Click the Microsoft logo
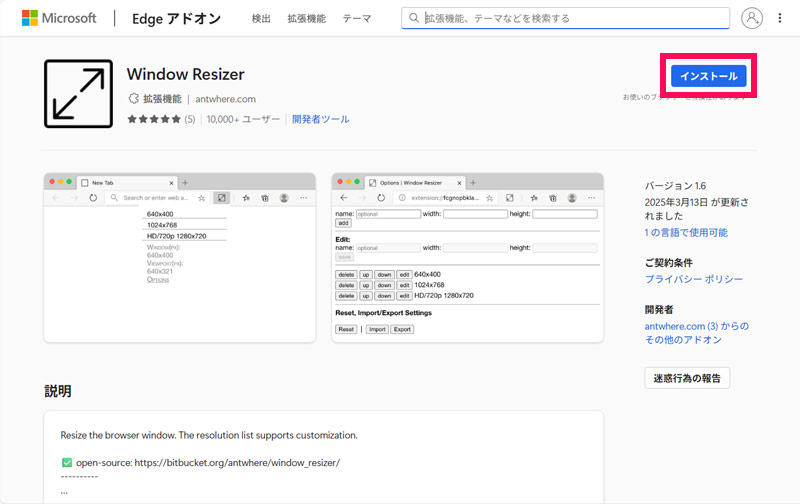This screenshot has height=504, width=800. (x=59, y=18)
